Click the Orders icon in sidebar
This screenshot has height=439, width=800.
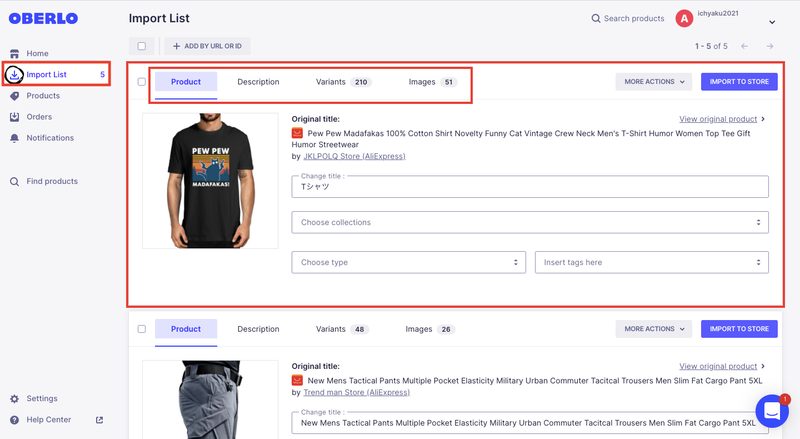14,117
